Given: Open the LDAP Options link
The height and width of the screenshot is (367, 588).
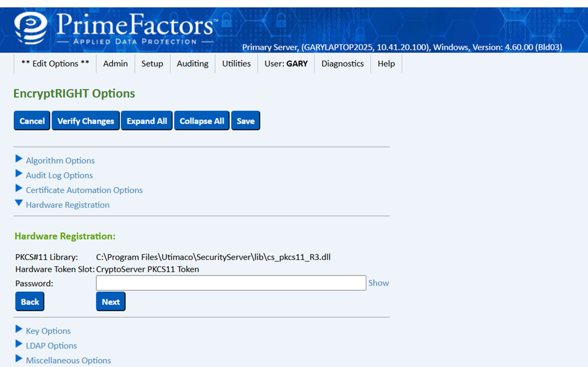Looking at the screenshot, I should tap(51, 346).
